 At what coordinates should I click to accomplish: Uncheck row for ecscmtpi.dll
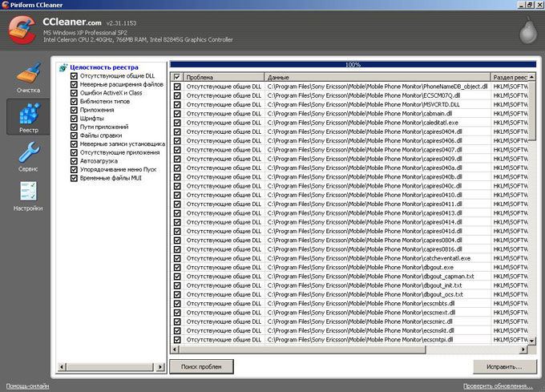(177, 340)
